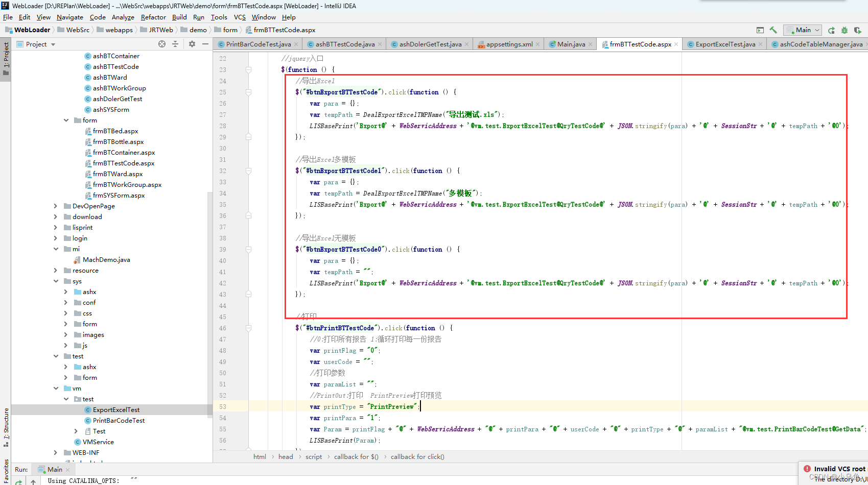The width and height of the screenshot is (868, 485).
Task: Click the Collapse All icon in Project panel
Action: click(175, 44)
